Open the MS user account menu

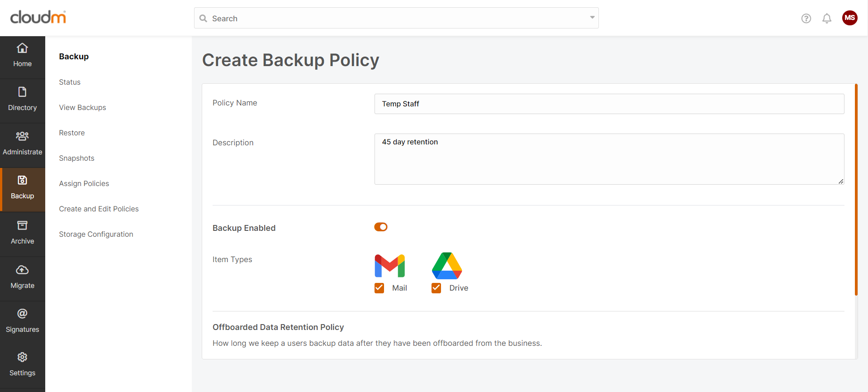tap(849, 18)
